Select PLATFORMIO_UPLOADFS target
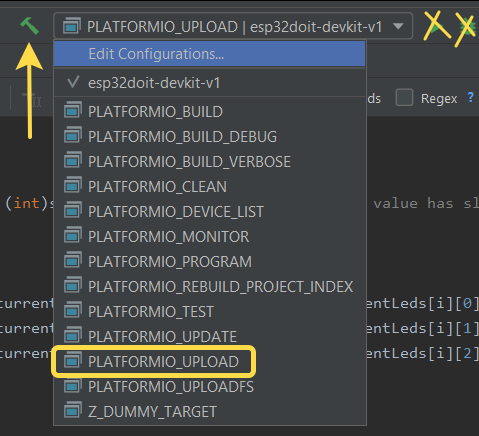The image size is (479, 436). pyautogui.click(x=209, y=386)
